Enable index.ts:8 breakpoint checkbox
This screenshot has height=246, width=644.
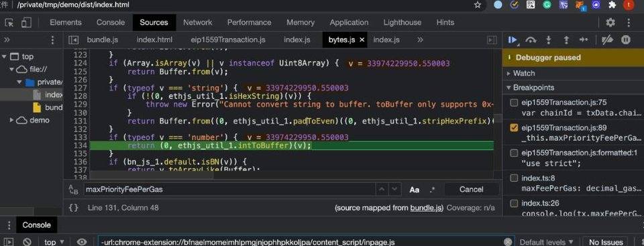click(514, 178)
